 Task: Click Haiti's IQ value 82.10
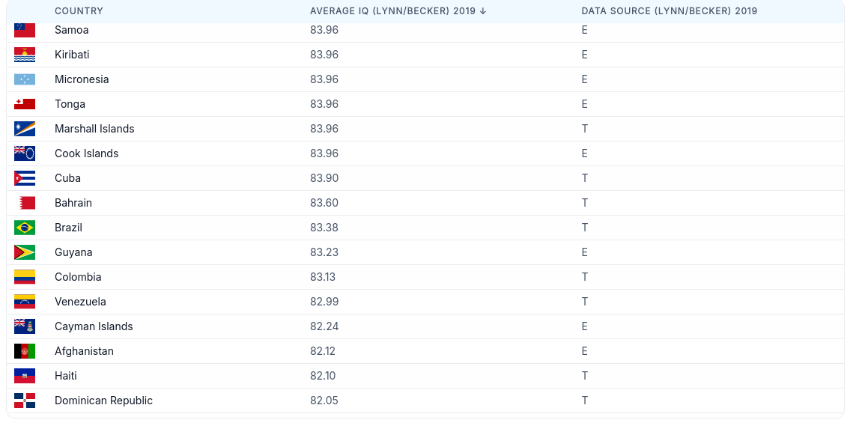(x=323, y=376)
